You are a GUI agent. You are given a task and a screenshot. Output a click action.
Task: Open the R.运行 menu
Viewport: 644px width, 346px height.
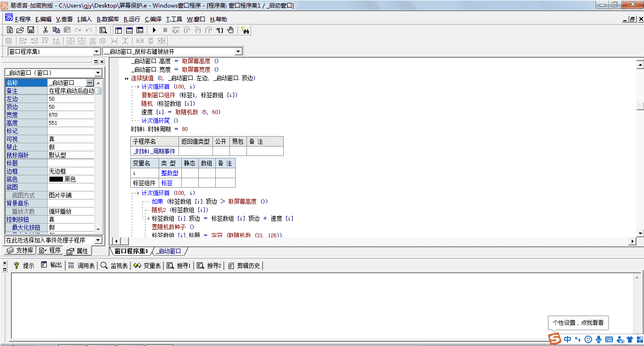coord(132,19)
